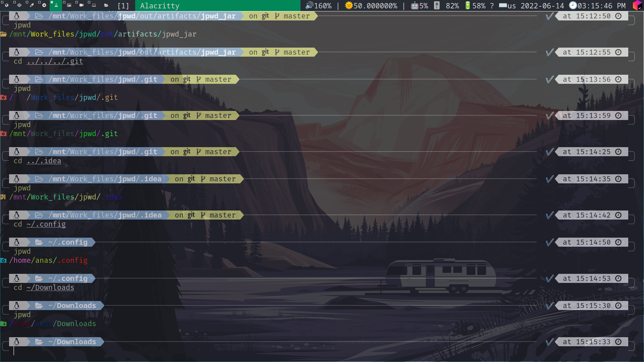Open the JetBrains Toolbox tray icon

(637, 6)
